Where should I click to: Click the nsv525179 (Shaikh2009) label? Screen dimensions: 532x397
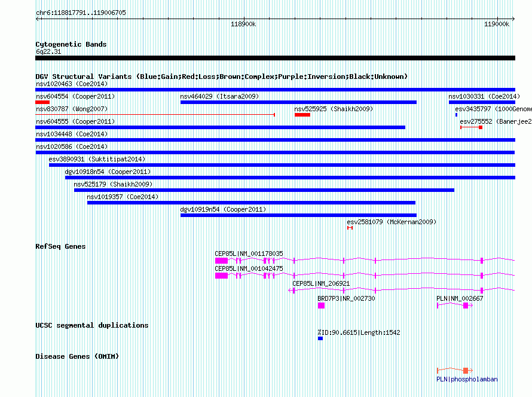pos(113,184)
